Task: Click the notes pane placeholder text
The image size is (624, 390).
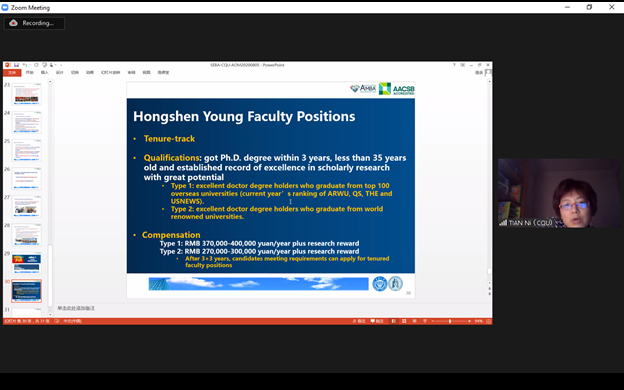Action: [x=76, y=308]
